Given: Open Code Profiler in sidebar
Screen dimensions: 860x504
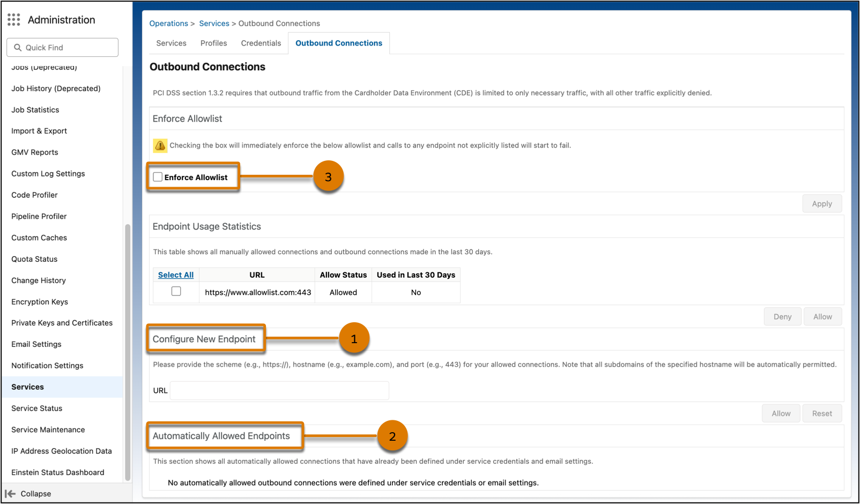Looking at the screenshot, I should [x=34, y=195].
